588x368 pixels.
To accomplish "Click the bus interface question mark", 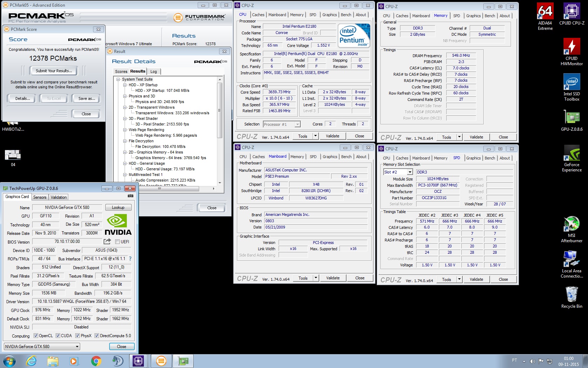I will click(130, 259).
